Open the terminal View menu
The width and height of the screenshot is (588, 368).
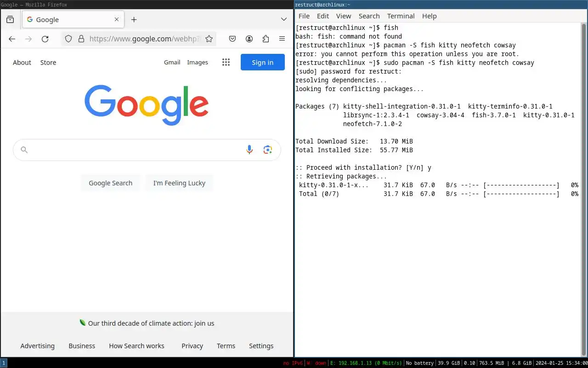(344, 16)
